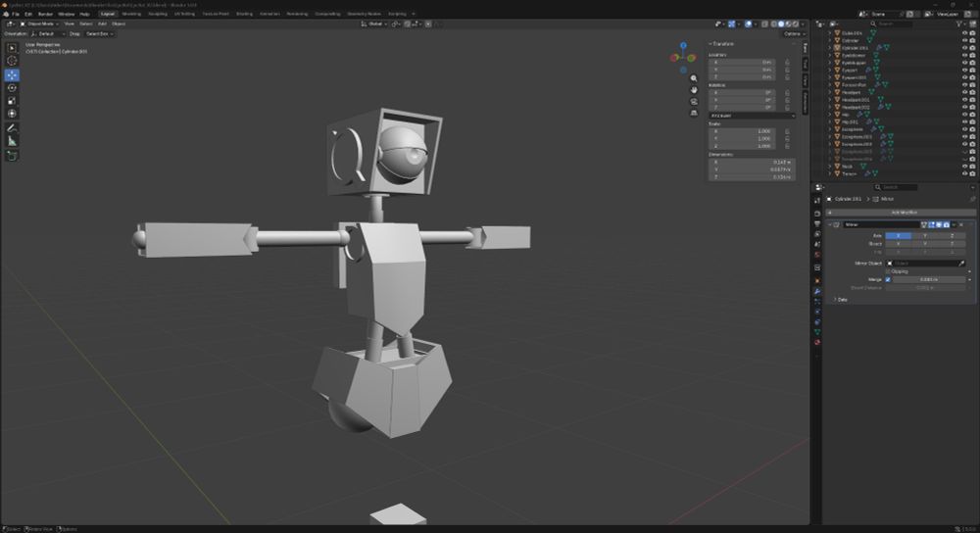980x533 pixels.
Task: Open the Modifiers wrench properties tab
Action: coord(817,291)
